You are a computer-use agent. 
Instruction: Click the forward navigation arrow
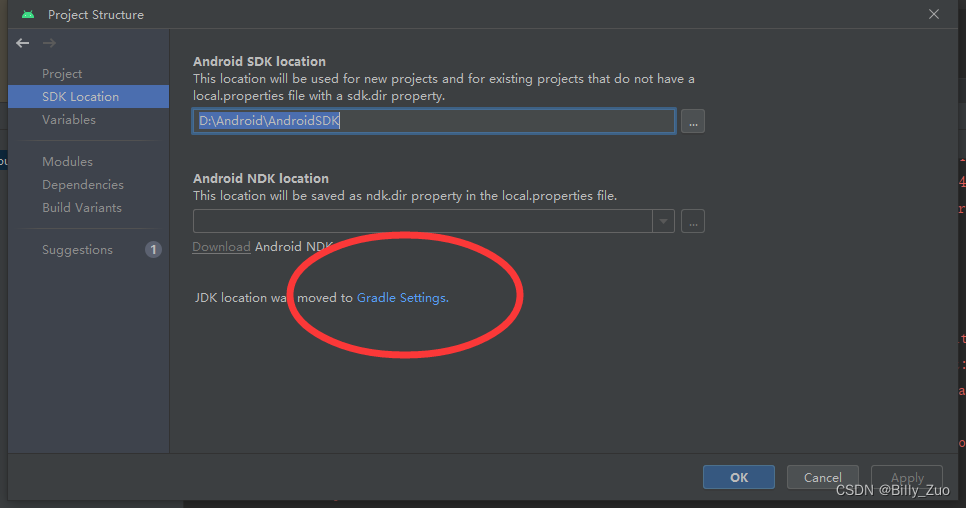click(49, 43)
